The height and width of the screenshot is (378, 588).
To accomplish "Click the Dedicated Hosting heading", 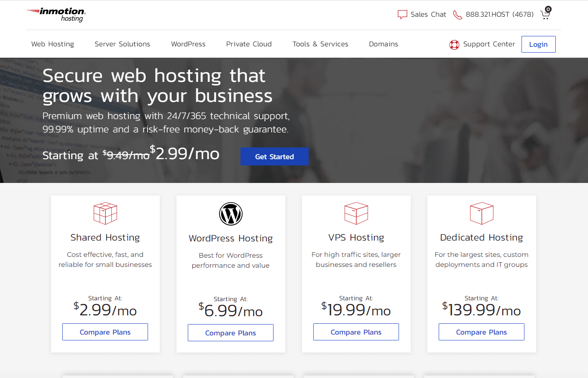I will tap(482, 237).
